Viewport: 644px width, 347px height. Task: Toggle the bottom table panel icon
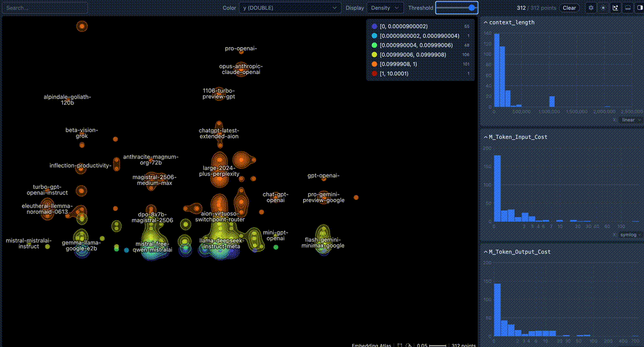coord(628,8)
